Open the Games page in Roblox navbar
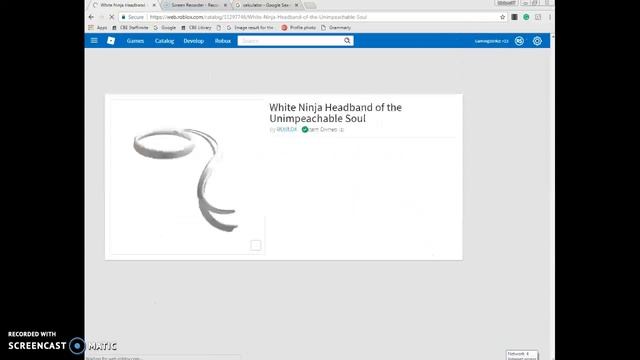Screen dimensions: 640x360 pyautogui.click(x=135, y=41)
